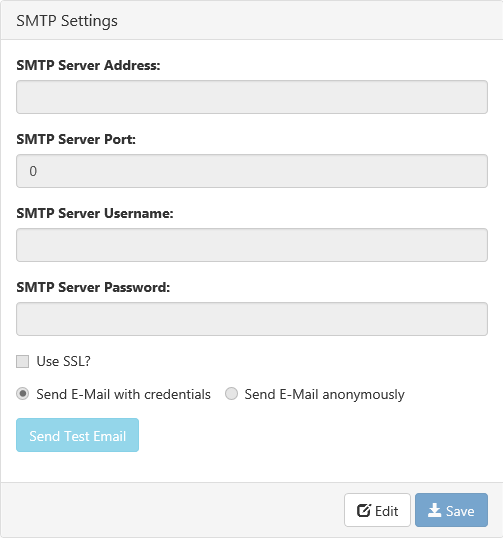Click into the SMTP Server Port field

tap(252, 171)
